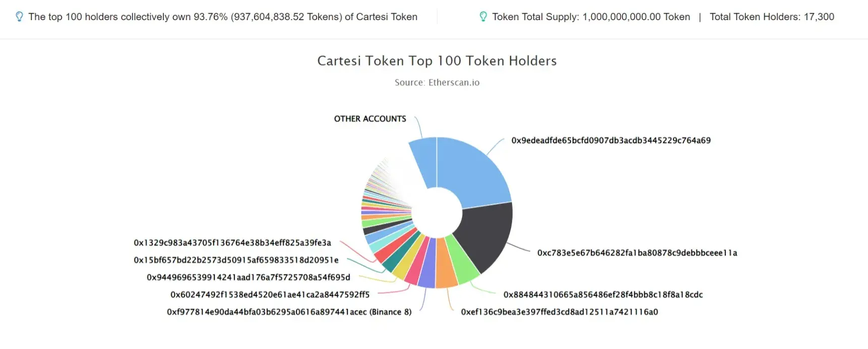Click the lightbulb icon beside top 100 holders
The height and width of the screenshot is (349, 868).
pos(19,17)
